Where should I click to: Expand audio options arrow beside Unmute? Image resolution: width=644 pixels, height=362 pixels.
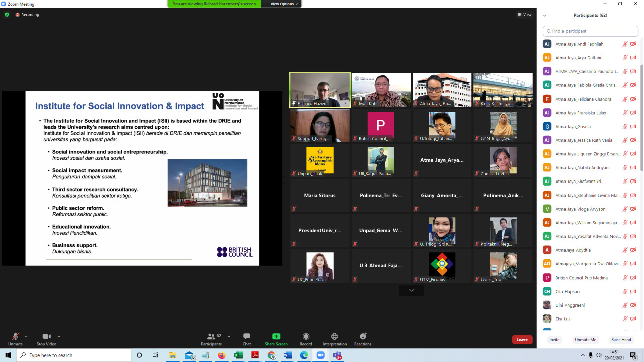[26, 336]
